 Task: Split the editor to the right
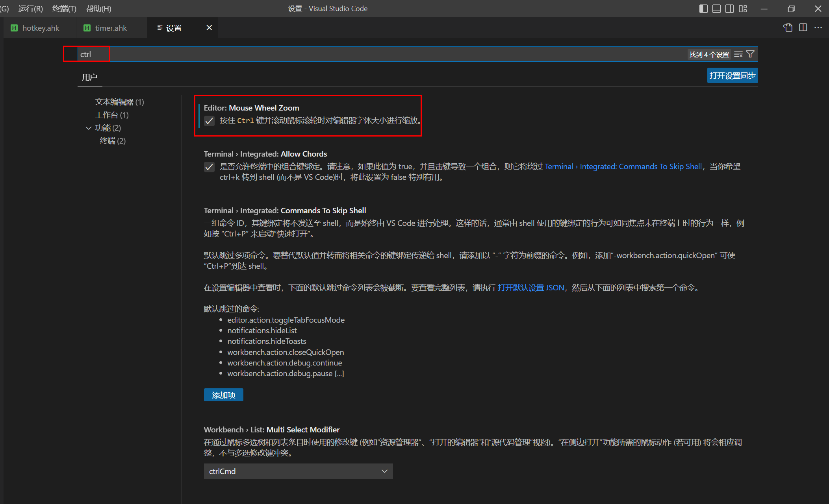803,28
